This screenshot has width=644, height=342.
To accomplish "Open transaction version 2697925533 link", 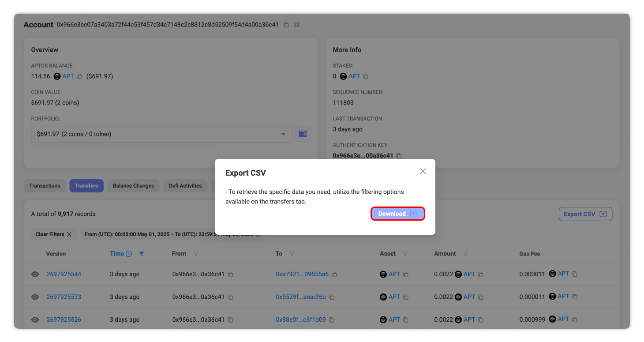I will pos(64,297).
